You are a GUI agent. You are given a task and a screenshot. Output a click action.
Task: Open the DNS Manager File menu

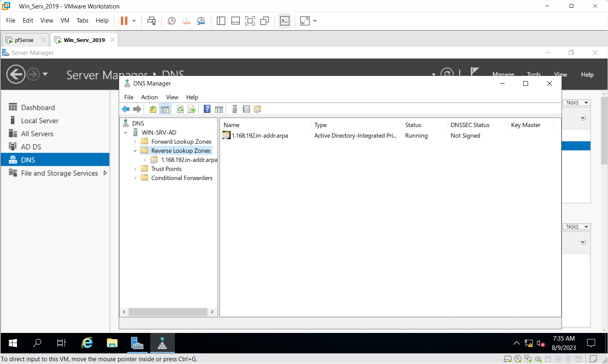coord(129,97)
